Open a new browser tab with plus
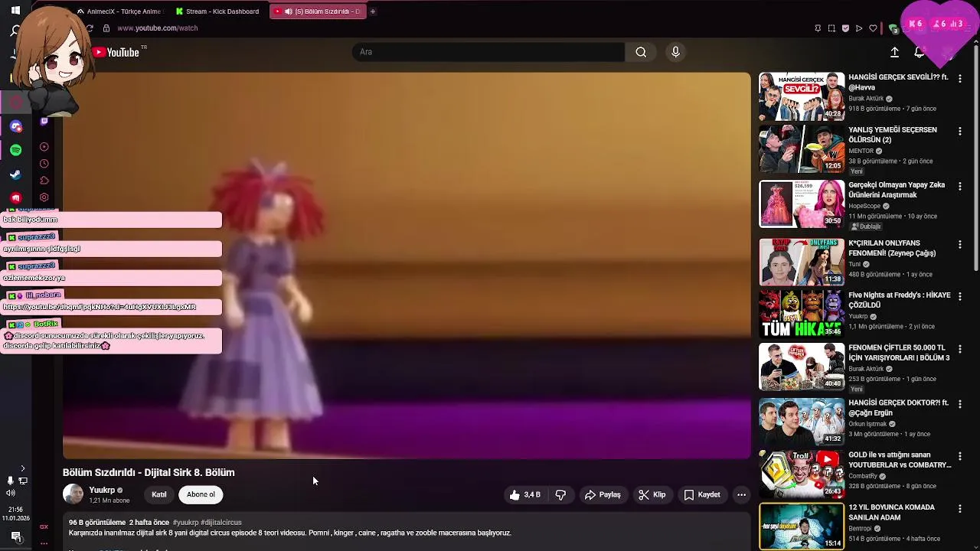The width and height of the screenshot is (980, 551). [373, 11]
